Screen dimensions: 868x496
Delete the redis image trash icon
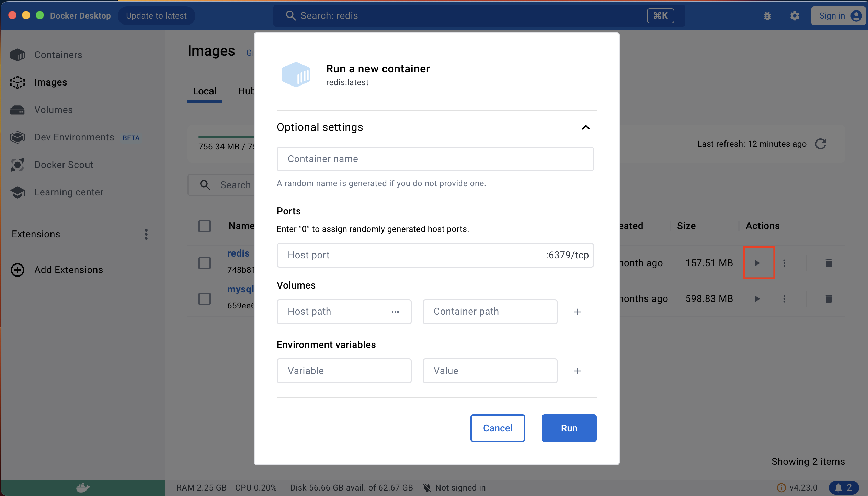pyautogui.click(x=829, y=263)
